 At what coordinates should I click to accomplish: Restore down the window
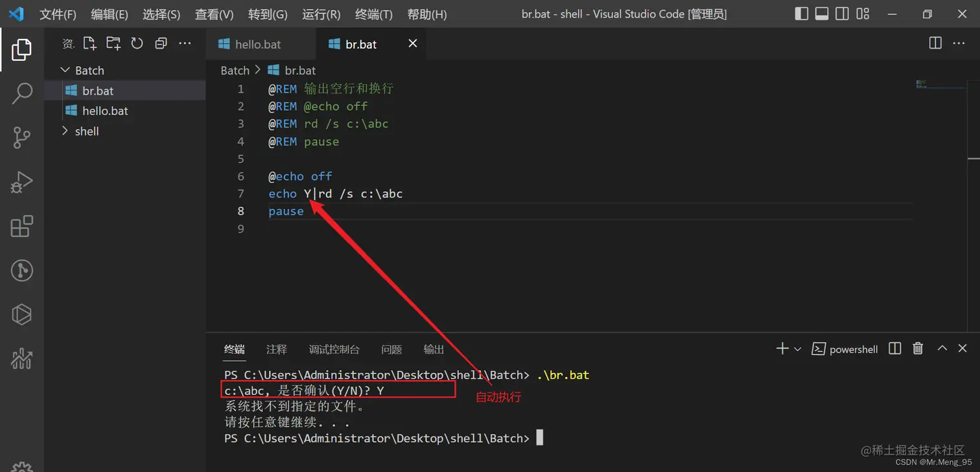tap(927, 14)
